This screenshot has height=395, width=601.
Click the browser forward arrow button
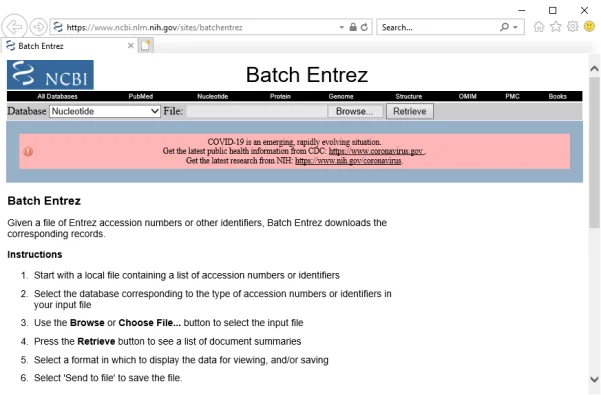[38, 27]
